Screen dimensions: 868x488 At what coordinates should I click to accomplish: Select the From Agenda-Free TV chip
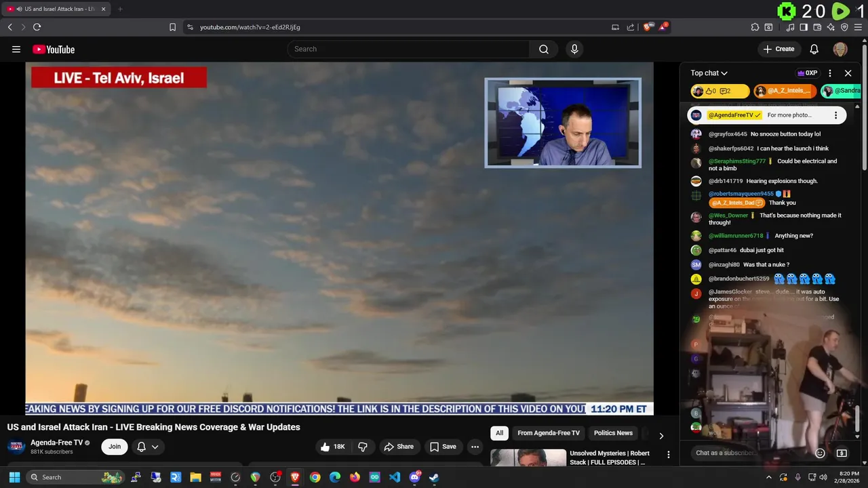(x=549, y=433)
